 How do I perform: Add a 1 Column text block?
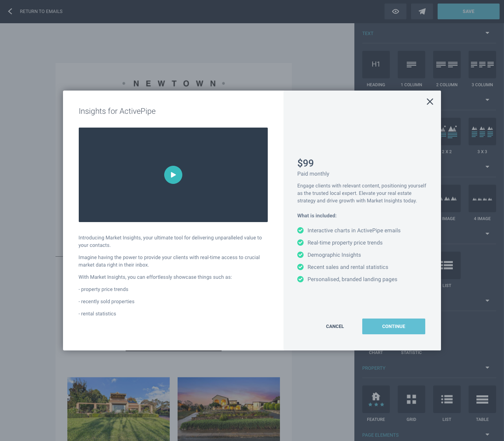tap(411, 65)
